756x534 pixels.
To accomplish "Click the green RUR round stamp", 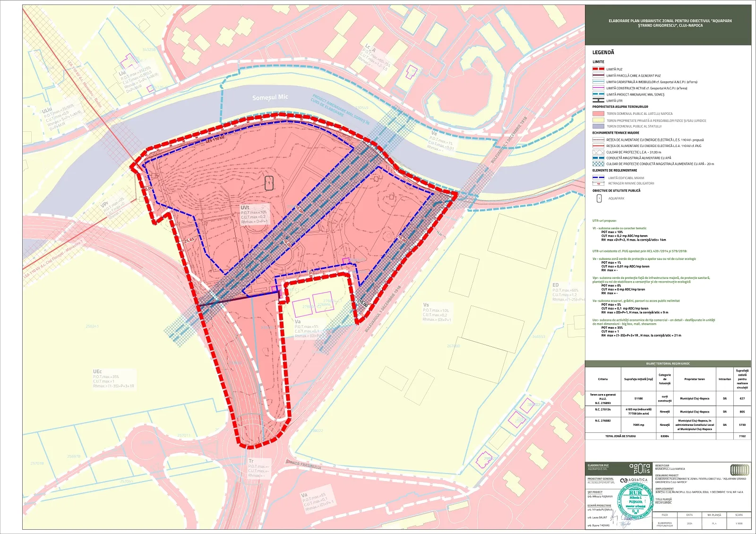I will tap(635, 501).
